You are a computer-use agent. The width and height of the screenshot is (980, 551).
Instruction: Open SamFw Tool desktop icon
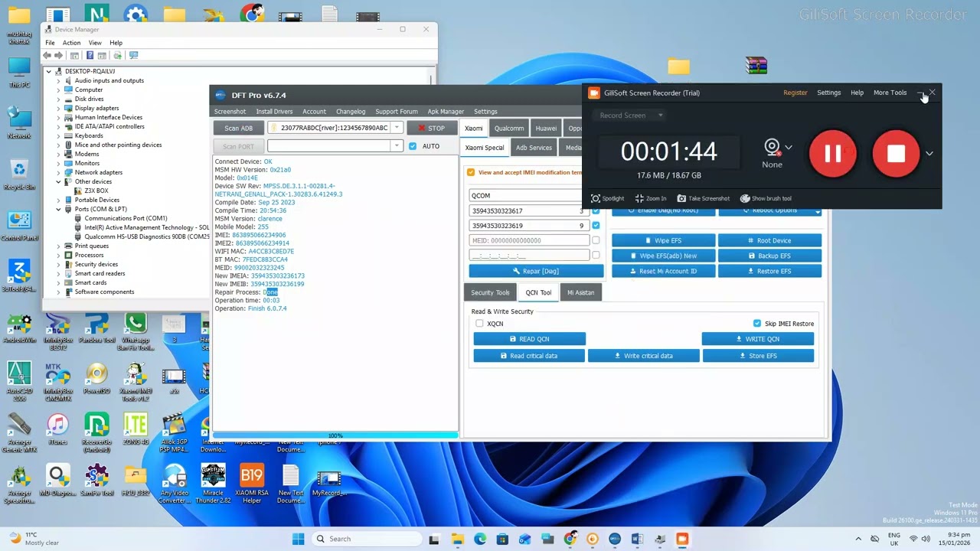coord(96,481)
